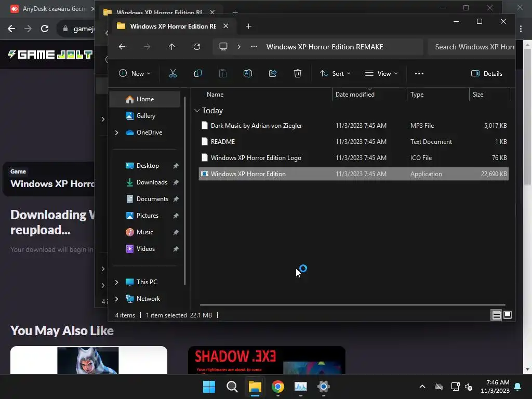Click the Game Jolt logo in browser
The height and width of the screenshot is (399, 532).
coord(50,54)
